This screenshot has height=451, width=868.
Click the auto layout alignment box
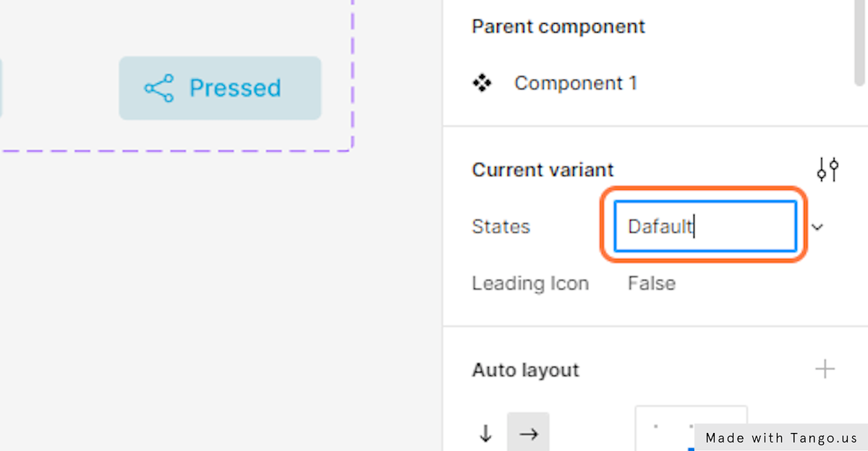tap(690, 428)
